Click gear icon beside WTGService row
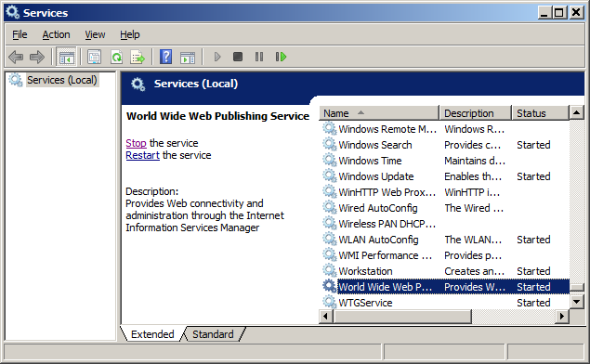Screen dimensions: 590x364 (329, 303)
